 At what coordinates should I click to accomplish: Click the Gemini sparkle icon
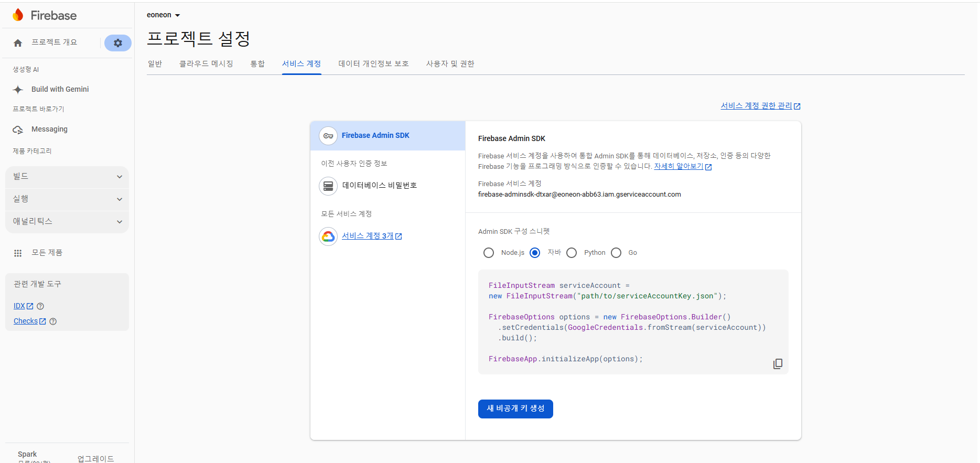18,90
